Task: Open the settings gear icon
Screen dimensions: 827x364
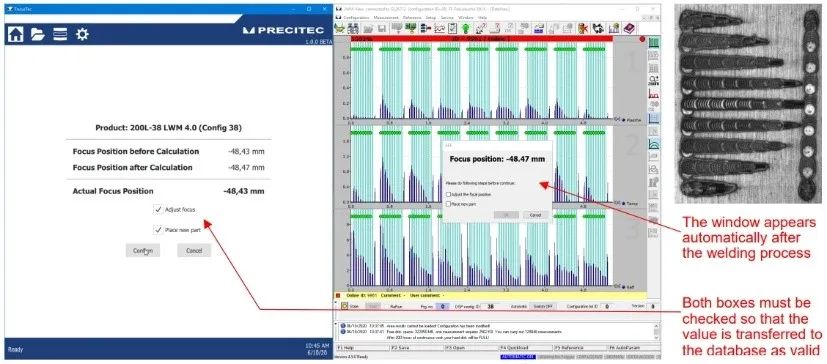Action: (x=82, y=34)
